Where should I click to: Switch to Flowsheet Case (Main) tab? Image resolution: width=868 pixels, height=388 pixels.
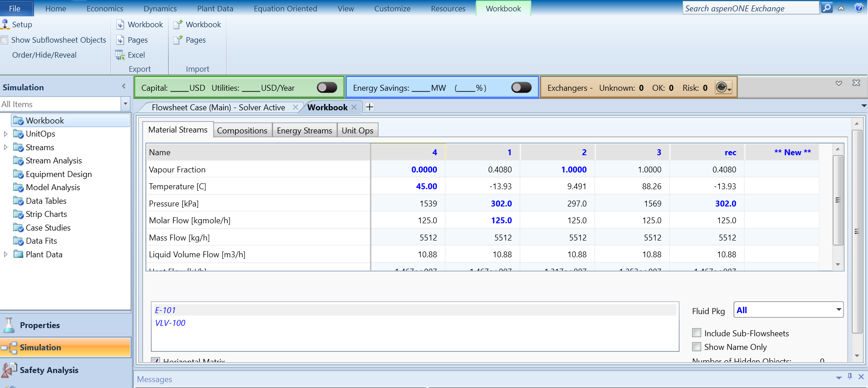218,107
